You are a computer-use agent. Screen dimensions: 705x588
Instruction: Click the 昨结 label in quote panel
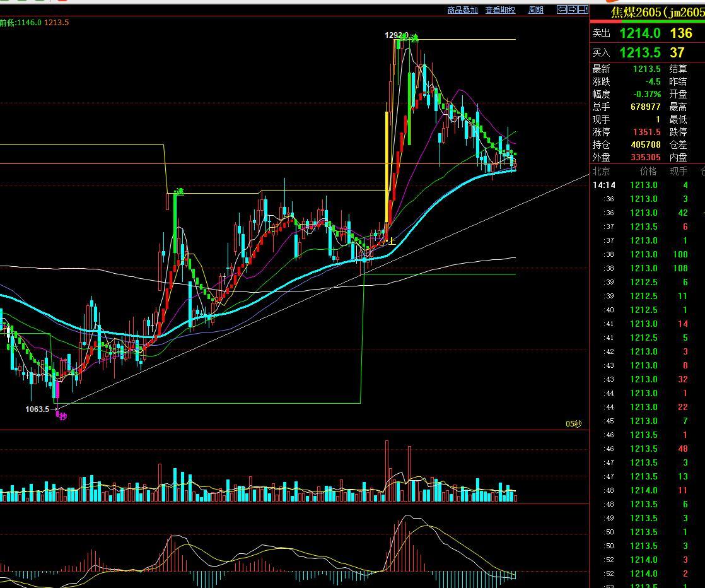pos(678,81)
